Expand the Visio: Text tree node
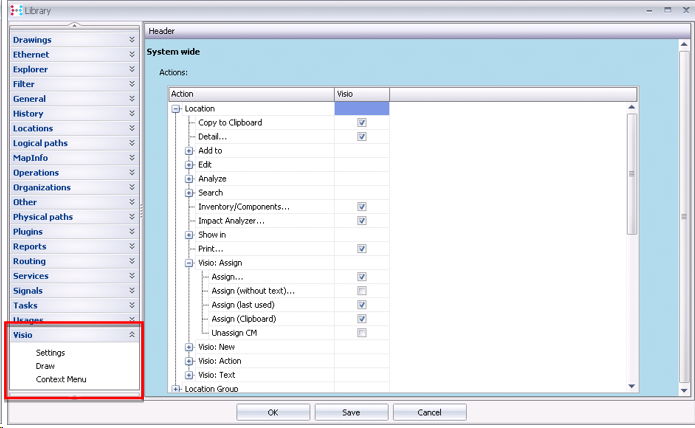The width and height of the screenshot is (695, 428). (189, 375)
